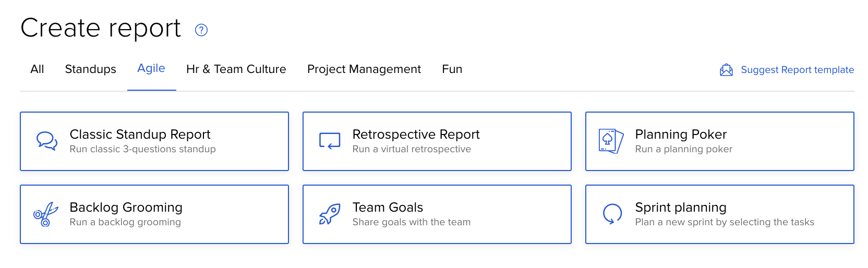Choose the Classic Standup Report title
Image resolution: width=868 pixels, height=268 pixels.
pos(140,135)
